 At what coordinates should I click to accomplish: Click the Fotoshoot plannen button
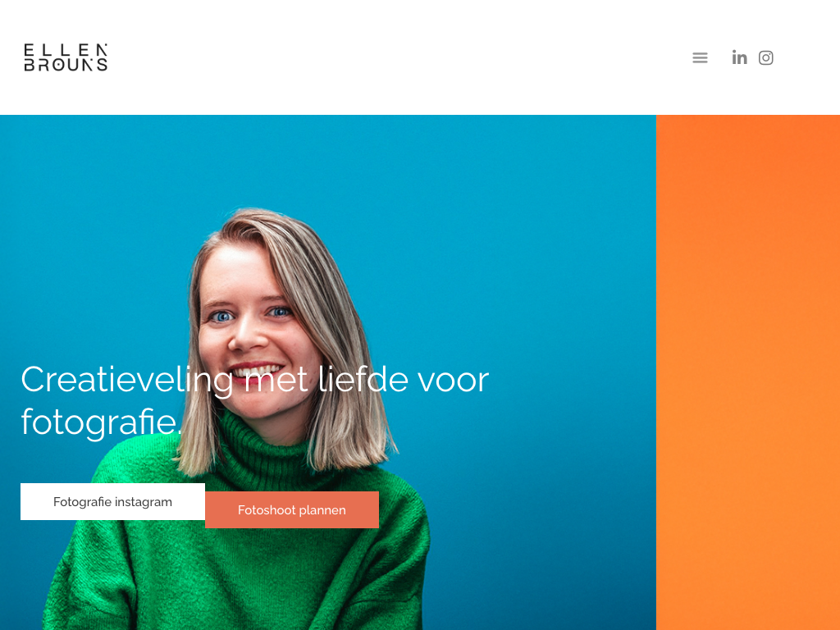tap(292, 510)
